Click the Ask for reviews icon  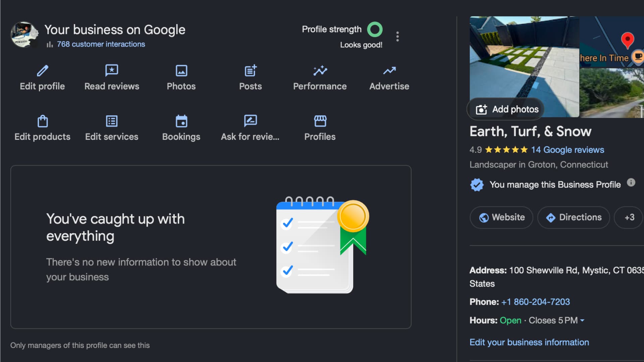click(x=251, y=121)
